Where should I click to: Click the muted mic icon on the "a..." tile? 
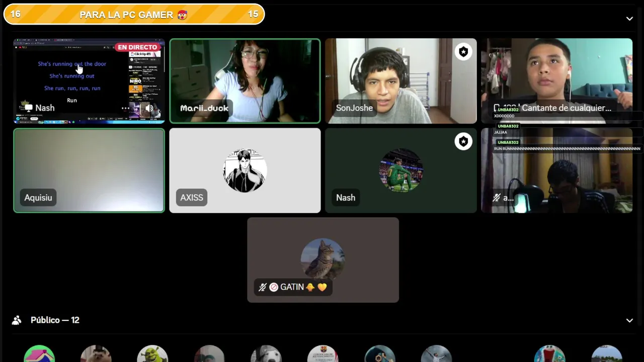[x=496, y=198]
